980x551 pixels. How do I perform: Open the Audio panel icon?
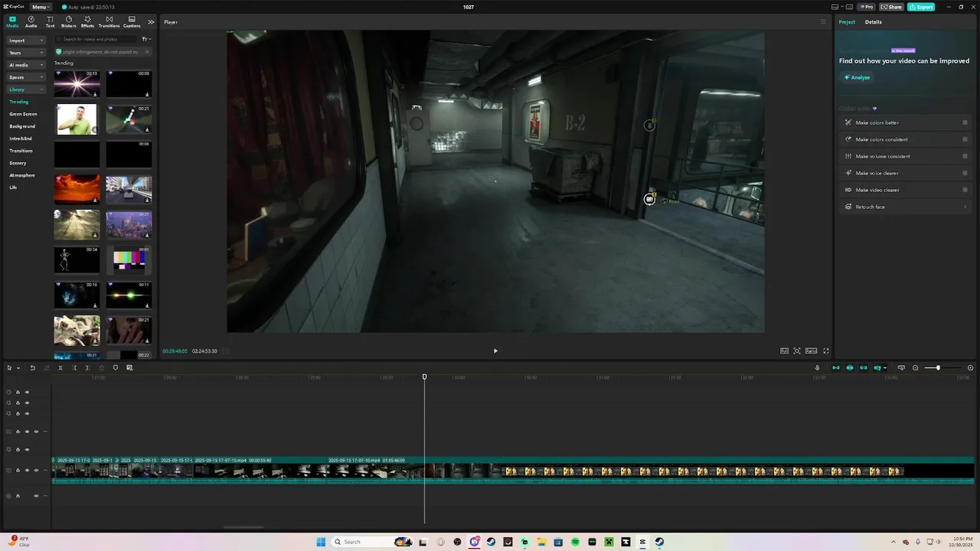31,21
